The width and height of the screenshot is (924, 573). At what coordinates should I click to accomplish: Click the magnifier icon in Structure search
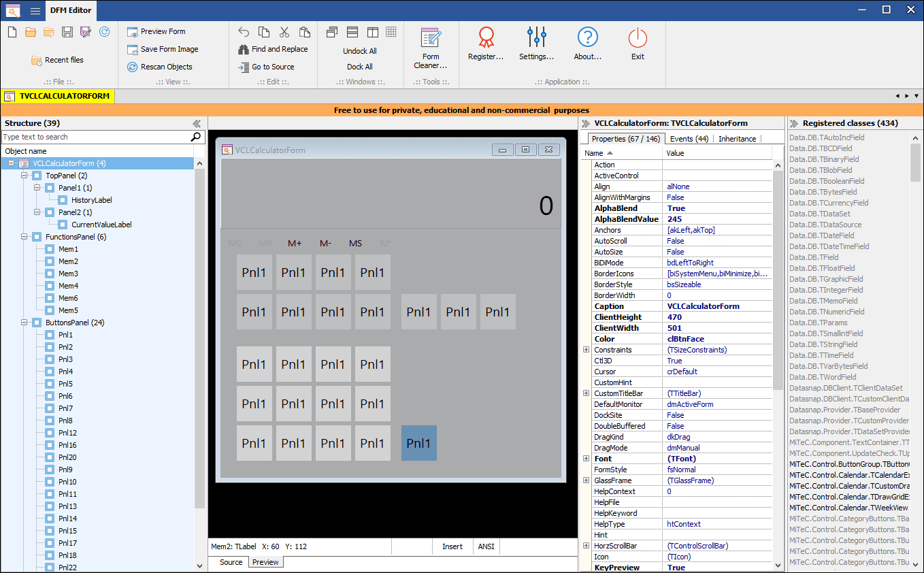pos(196,137)
